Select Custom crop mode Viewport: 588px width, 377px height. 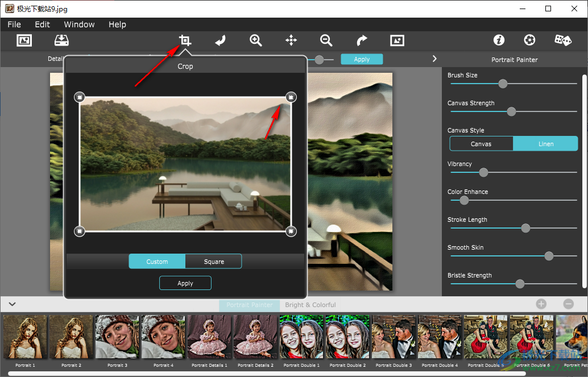point(157,262)
